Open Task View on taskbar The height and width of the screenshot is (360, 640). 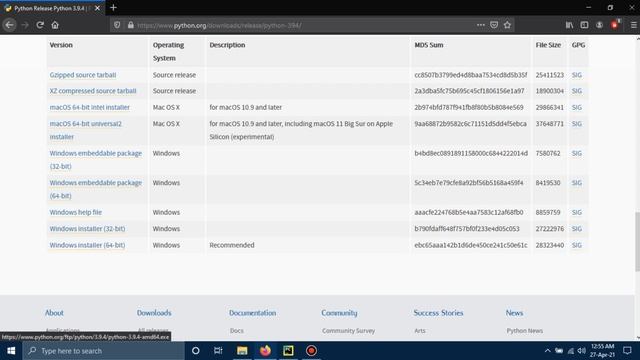point(218,351)
